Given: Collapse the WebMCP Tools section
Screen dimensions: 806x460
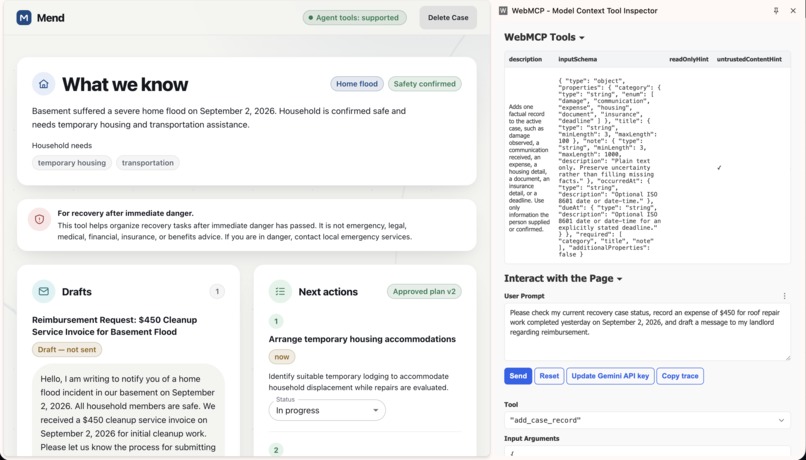Looking at the screenshot, I should (x=544, y=38).
